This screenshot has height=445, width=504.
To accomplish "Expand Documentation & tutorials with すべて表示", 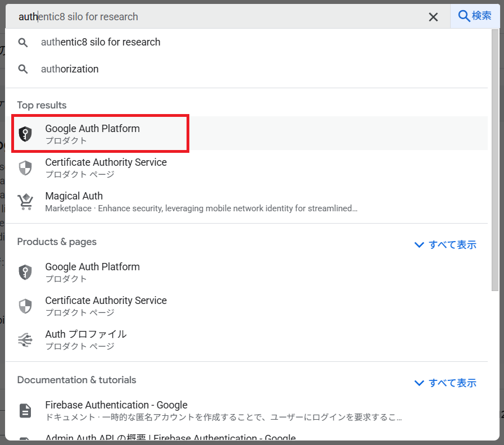I will (445, 383).
